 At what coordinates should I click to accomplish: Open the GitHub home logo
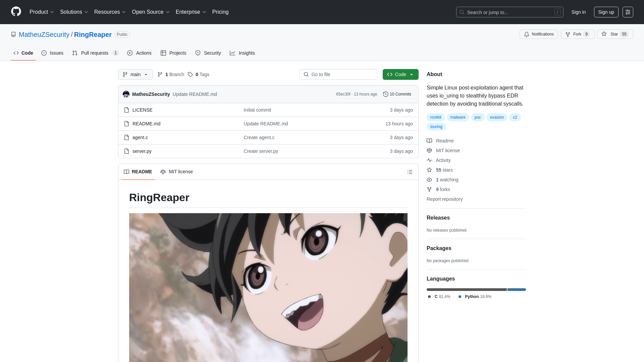click(x=16, y=12)
